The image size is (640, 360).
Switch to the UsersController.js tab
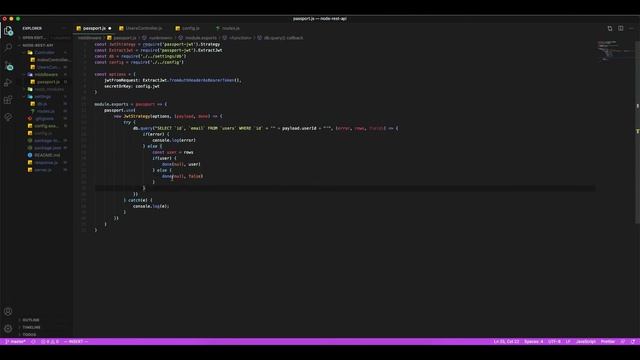(x=143, y=28)
